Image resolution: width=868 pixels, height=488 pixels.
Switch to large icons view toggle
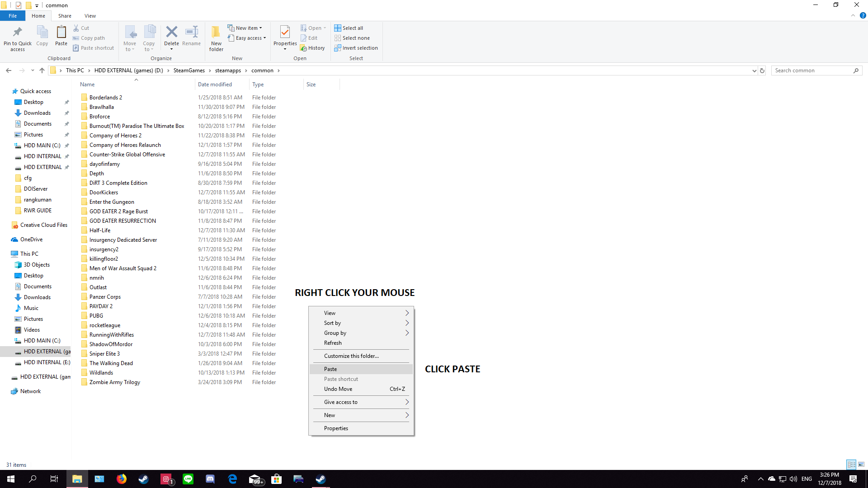click(861, 465)
